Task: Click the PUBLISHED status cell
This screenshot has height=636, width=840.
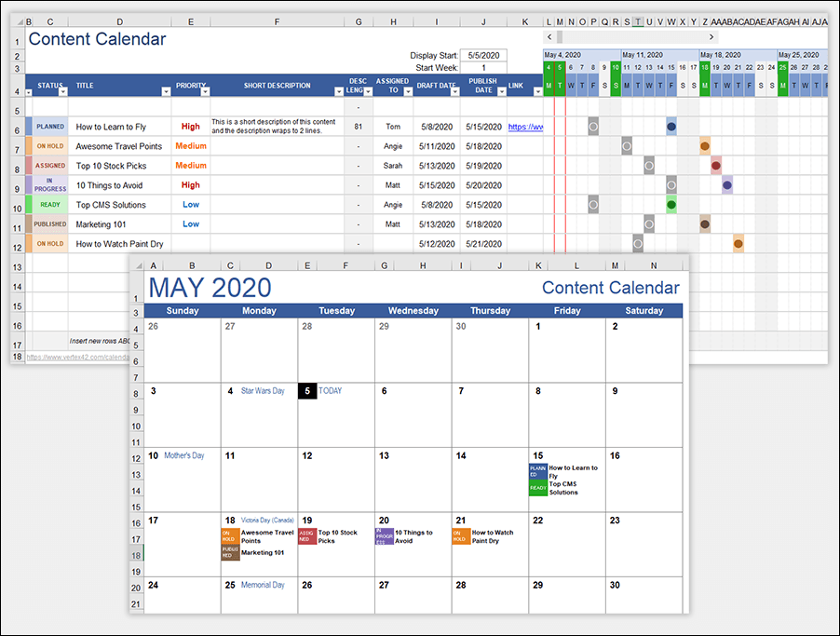Action: point(50,224)
